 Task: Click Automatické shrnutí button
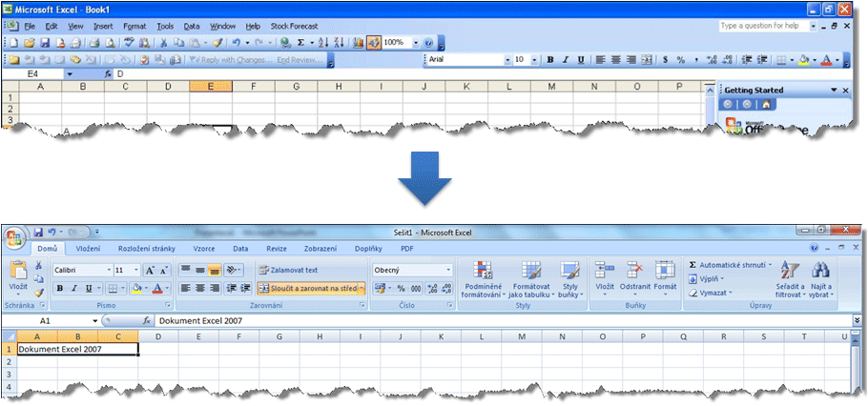(x=730, y=264)
